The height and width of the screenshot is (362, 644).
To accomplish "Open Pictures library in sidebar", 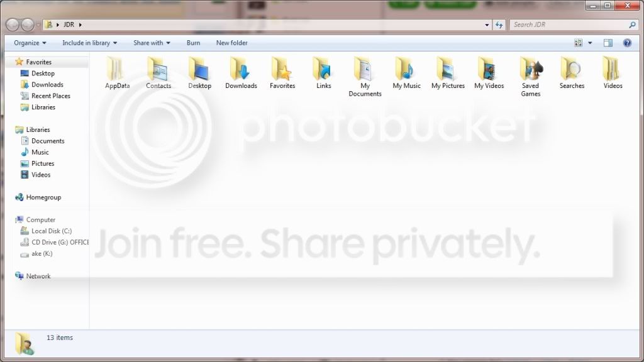I will pyautogui.click(x=43, y=163).
